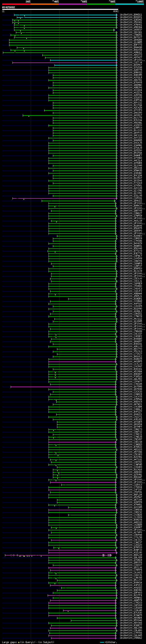The width and height of the screenshot is (146, 644).
Task: Click the cyan ~100% identity legend segment
Action: [130, 4]
